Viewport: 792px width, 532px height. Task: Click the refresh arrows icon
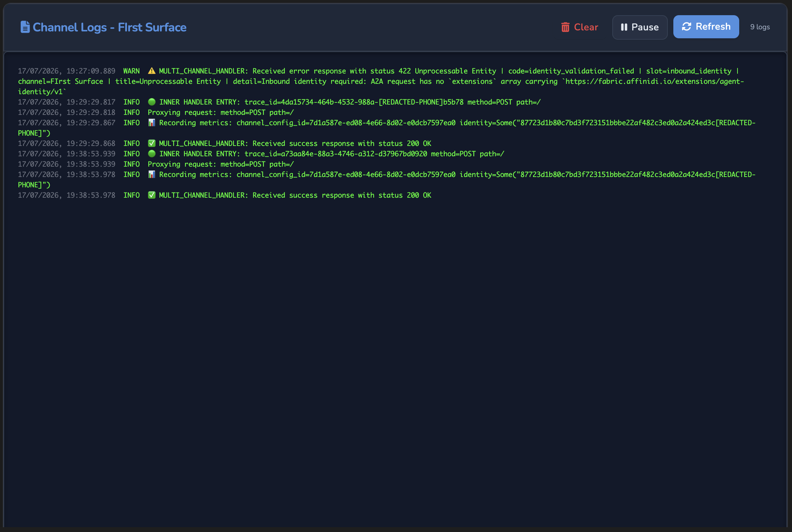686,27
